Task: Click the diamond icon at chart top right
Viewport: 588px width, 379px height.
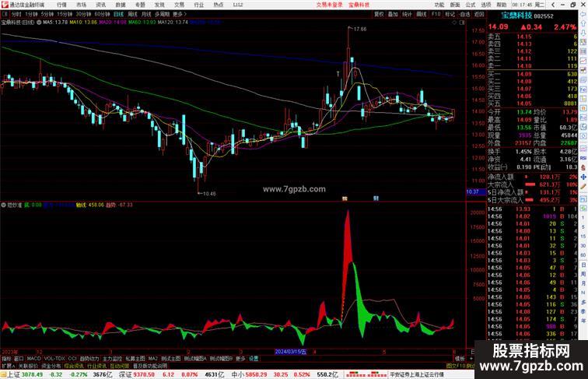Action: tap(454, 23)
